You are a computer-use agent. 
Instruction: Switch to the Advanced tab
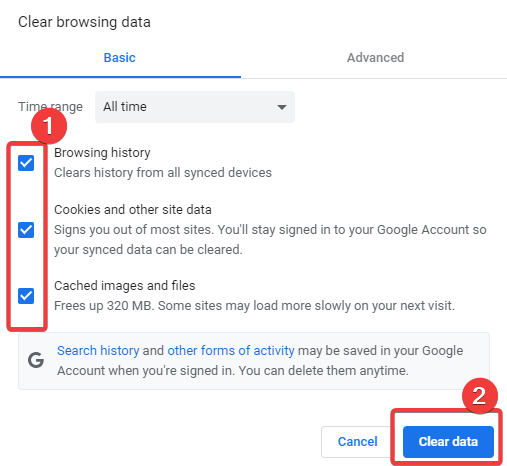[x=375, y=58]
